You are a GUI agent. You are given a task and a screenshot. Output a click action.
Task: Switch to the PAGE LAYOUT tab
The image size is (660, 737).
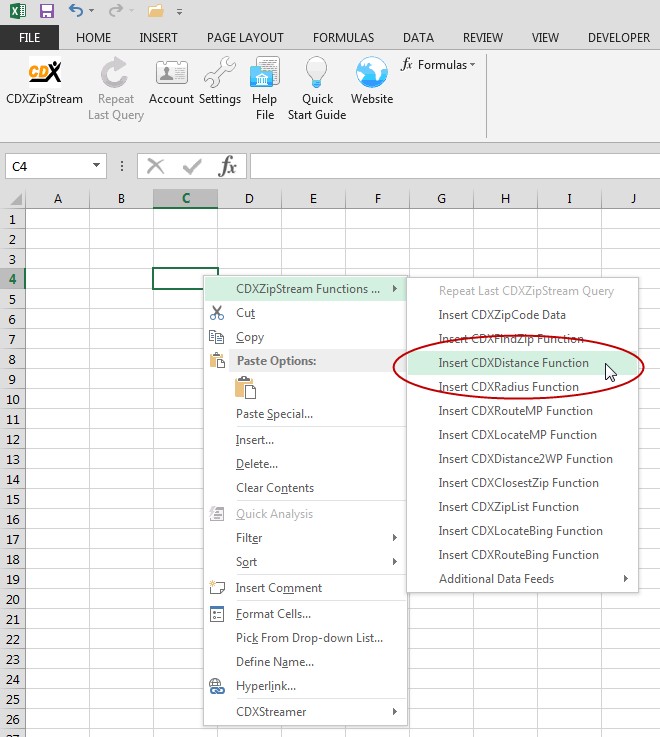click(245, 38)
